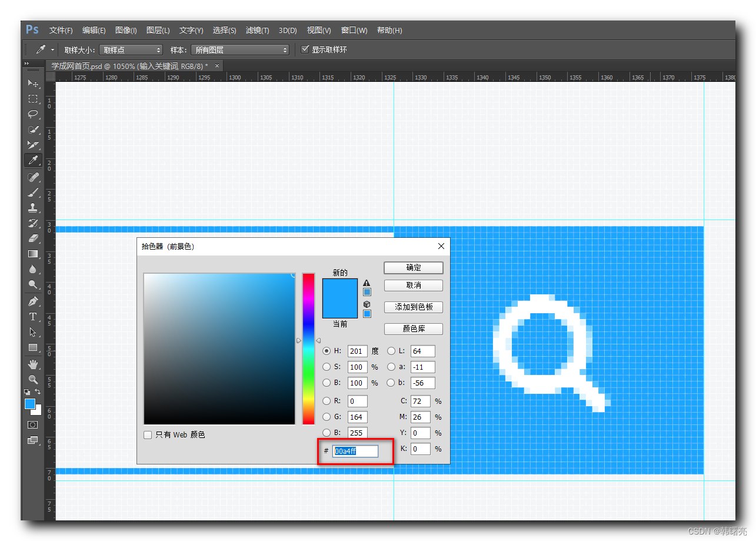Viewport: 756px width, 541px height.
Task: Select the G: green radio button
Action: tap(327, 417)
